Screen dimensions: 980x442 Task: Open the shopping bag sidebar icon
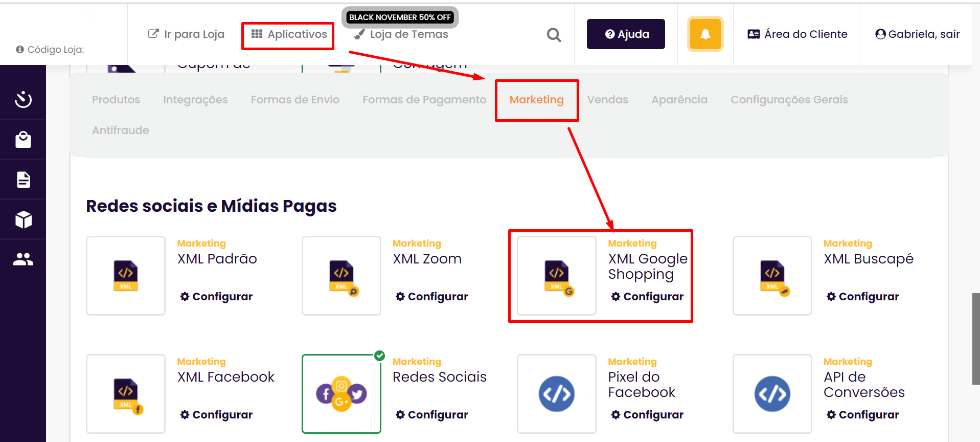point(23,140)
